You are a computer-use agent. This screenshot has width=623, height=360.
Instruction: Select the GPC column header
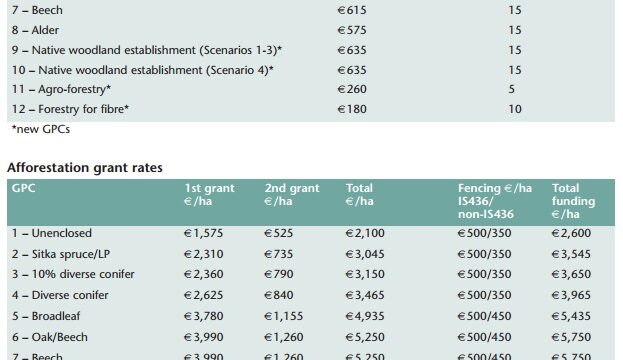pos(23,188)
